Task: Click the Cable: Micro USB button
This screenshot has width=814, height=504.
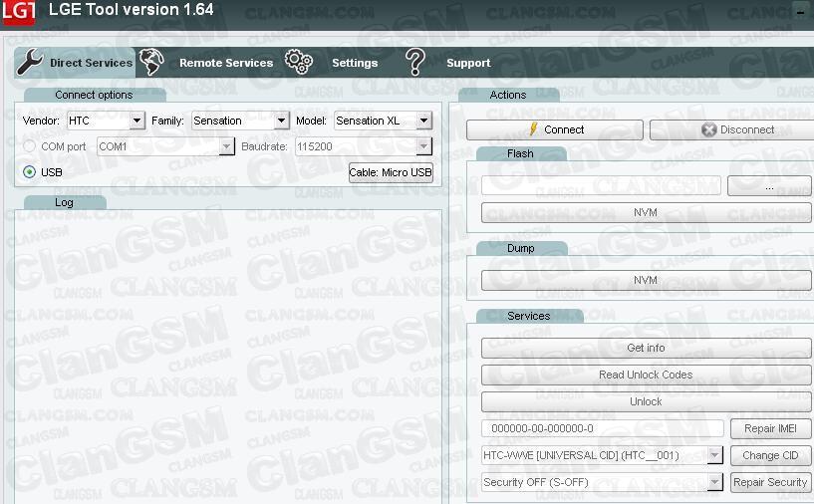Action: point(391,172)
